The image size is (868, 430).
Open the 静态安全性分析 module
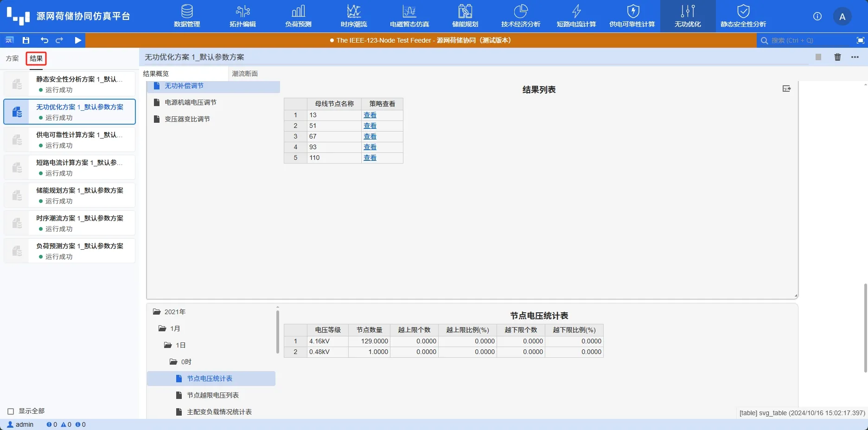[743, 16]
